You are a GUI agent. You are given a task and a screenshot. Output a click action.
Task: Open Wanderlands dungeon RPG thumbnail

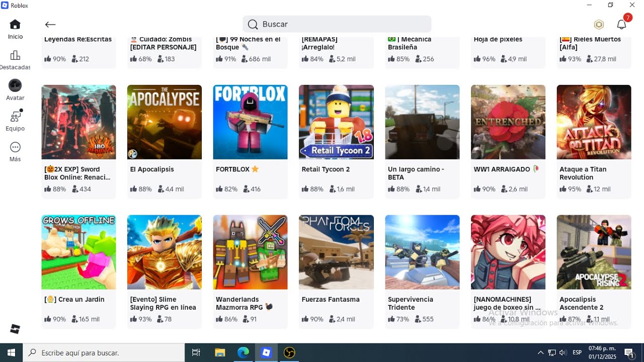(x=250, y=252)
